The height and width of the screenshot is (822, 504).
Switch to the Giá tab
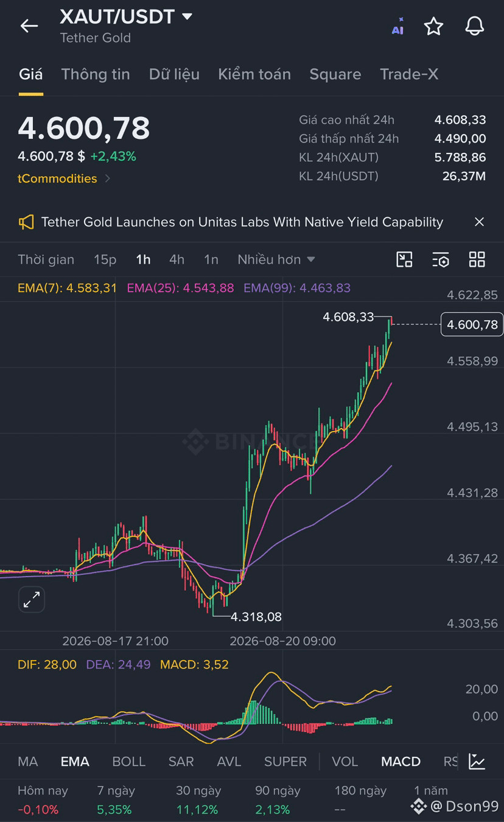[30, 74]
